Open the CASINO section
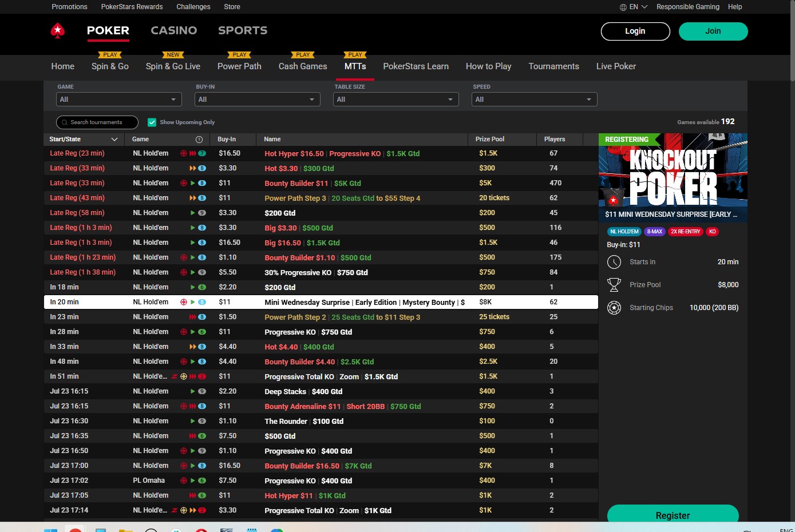795x532 pixels. coord(174,30)
